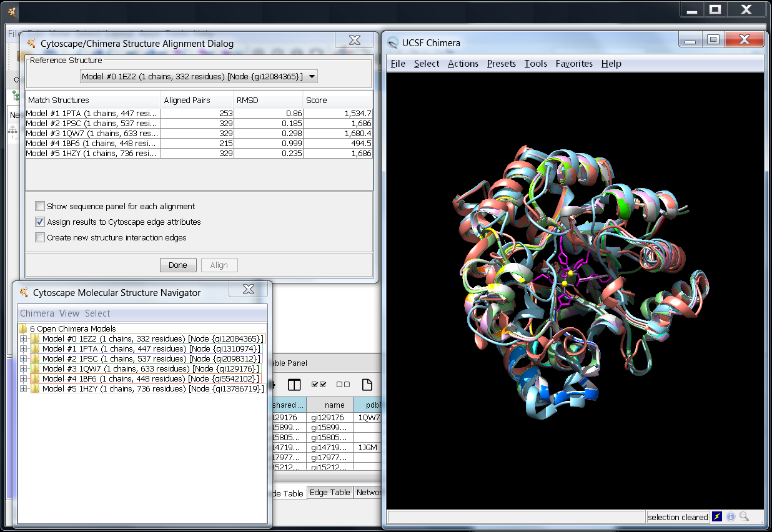Screen dimensions: 772x532
Task: Click the 6 Open Chimera Models folder icon
Action: point(24,328)
